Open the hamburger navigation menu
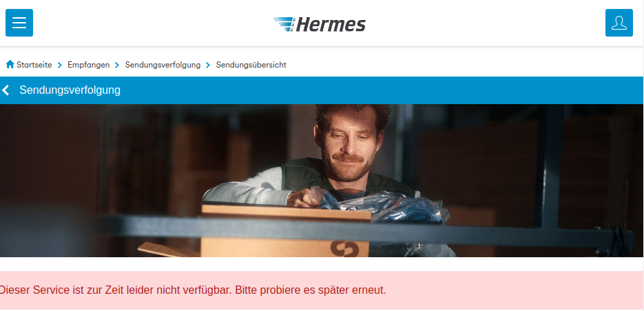Viewport: 644px width, 311px height. (19, 23)
